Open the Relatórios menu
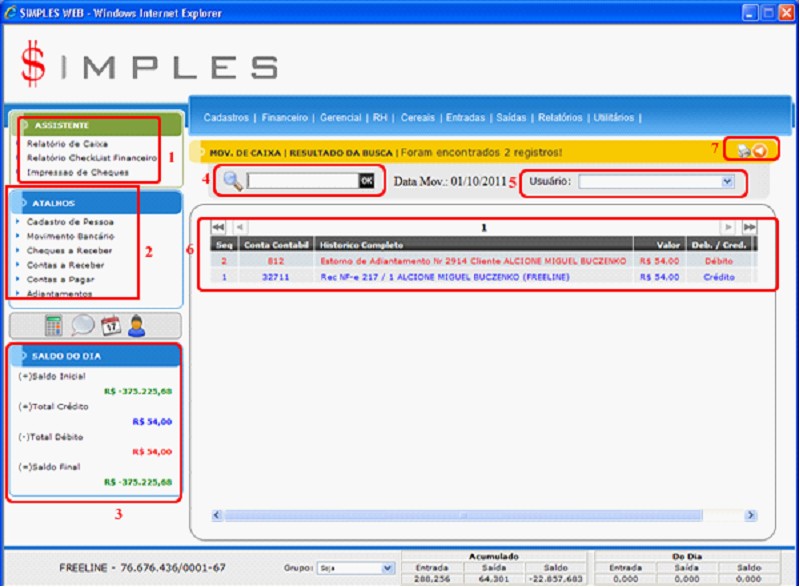 pos(560,117)
